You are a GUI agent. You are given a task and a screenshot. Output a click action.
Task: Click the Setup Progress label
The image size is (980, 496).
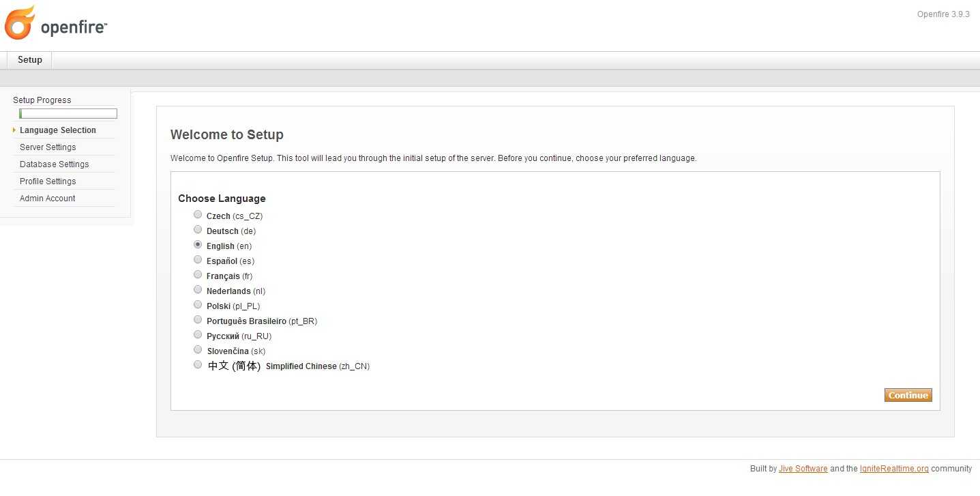click(42, 100)
